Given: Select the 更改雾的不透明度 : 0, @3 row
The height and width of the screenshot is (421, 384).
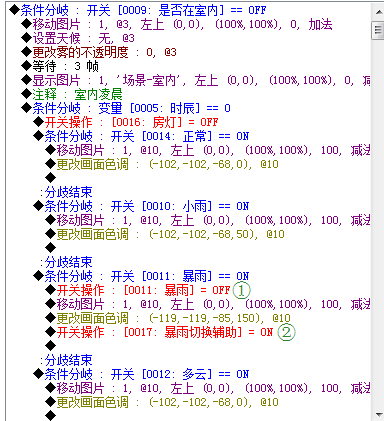Looking at the screenshot, I should [99, 52].
